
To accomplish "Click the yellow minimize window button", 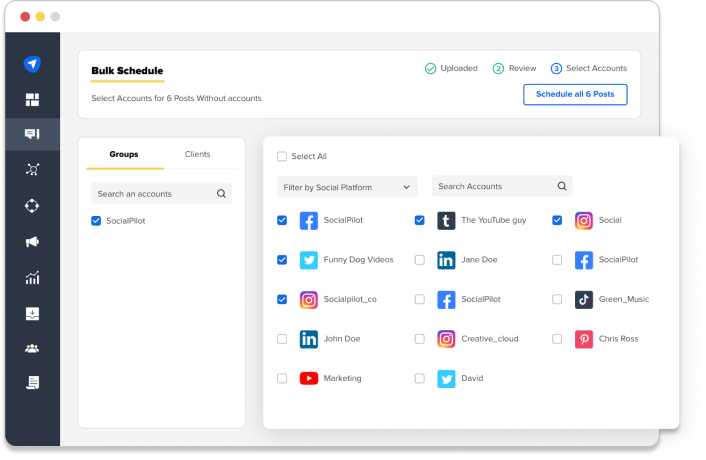I will coord(40,17).
